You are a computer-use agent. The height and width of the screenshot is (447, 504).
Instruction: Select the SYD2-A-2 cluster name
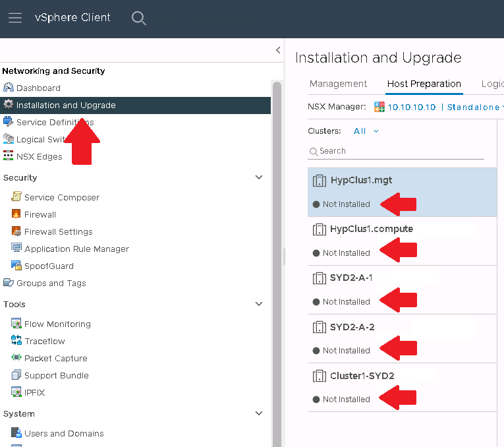tap(352, 327)
